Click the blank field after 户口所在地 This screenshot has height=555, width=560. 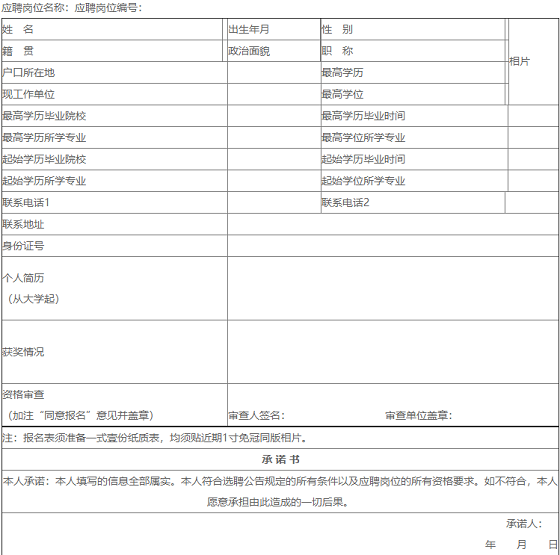coord(274,73)
